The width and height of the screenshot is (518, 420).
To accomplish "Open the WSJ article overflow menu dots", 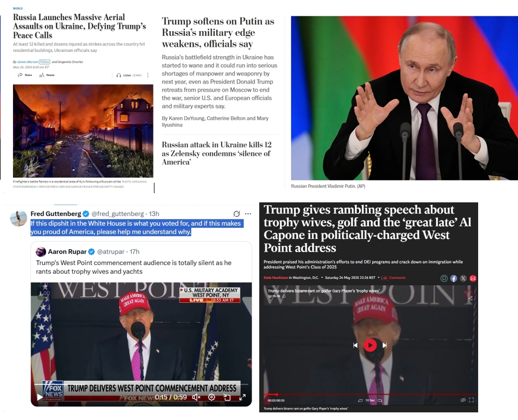I will tap(148, 75).
